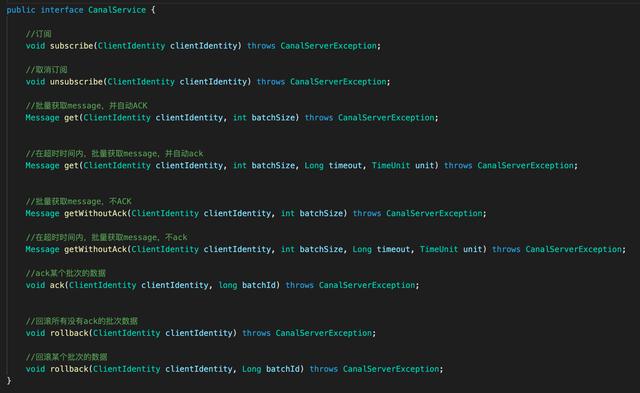Screen dimensions: 640x393
Task: Click the unsubscribe method name
Action: pos(76,82)
